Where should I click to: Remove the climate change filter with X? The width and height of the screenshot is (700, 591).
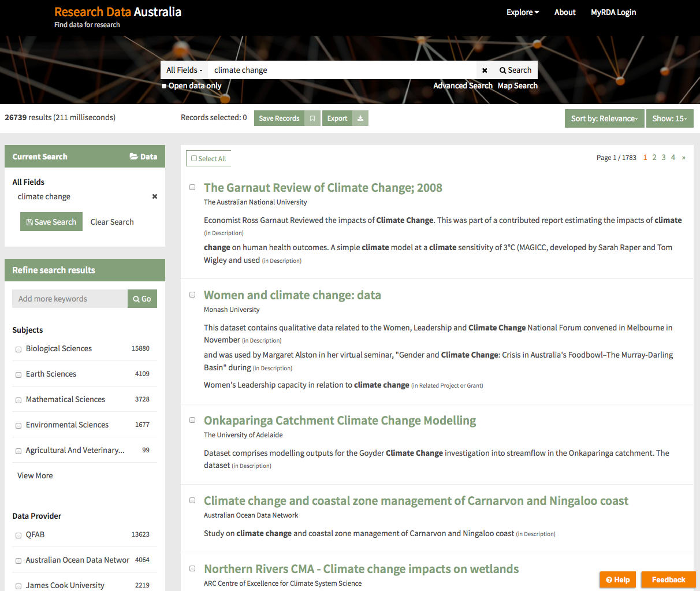pyautogui.click(x=155, y=196)
